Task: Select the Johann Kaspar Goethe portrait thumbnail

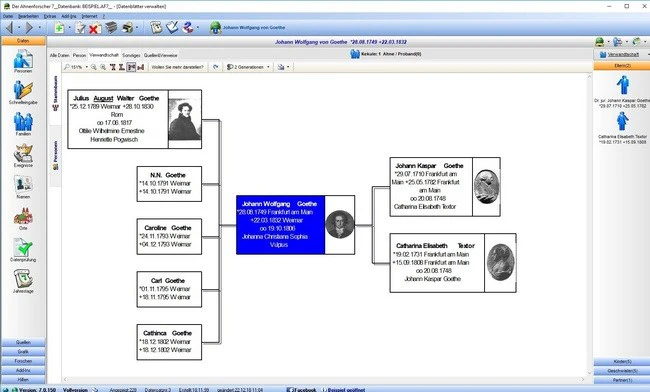Action: tap(486, 186)
